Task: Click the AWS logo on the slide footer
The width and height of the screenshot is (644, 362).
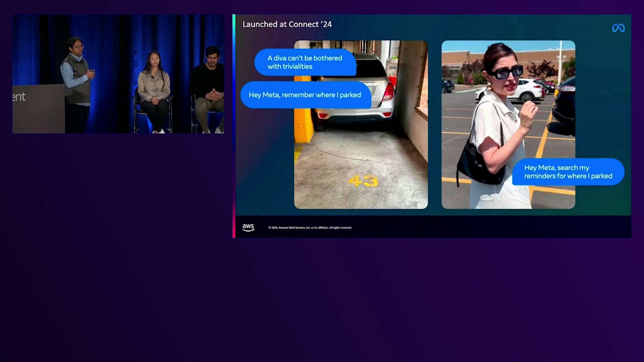Action: pos(248,227)
